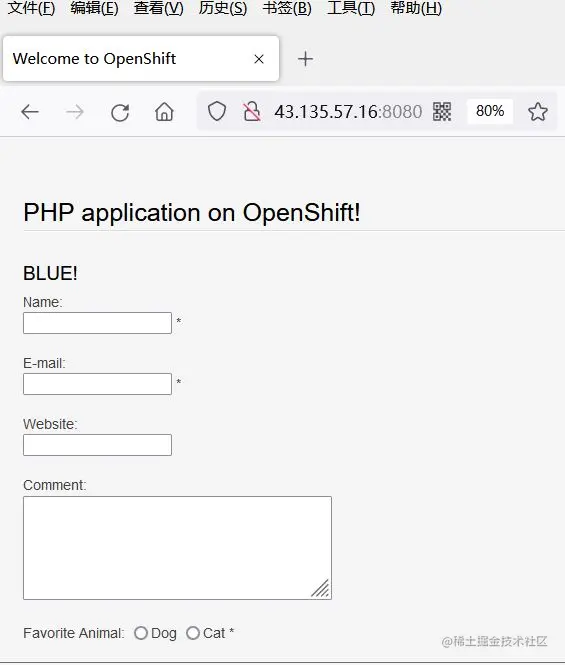565x665 pixels.
Task: Click the BLUE! heading text
Action: point(50,273)
